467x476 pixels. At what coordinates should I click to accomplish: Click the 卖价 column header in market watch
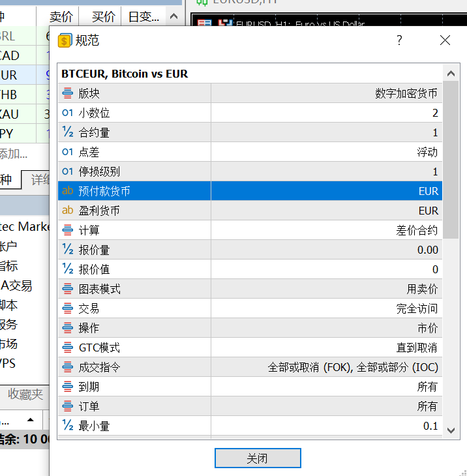pos(61,17)
